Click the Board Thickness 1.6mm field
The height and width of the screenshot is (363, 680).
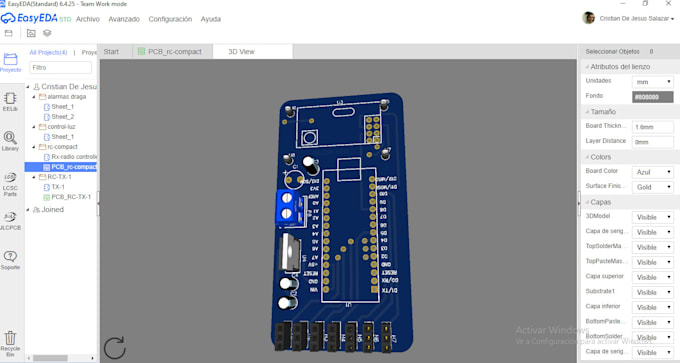pos(652,127)
